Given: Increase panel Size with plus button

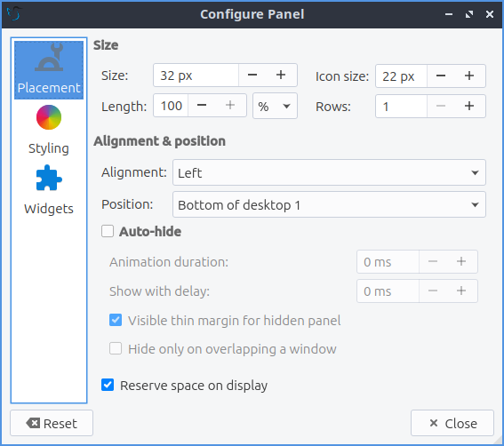Looking at the screenshot, I should click(281, 76).
